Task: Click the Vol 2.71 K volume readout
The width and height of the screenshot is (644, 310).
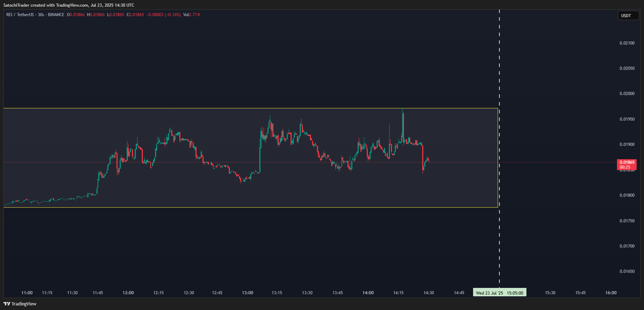Action: click(x=192, y=15)
